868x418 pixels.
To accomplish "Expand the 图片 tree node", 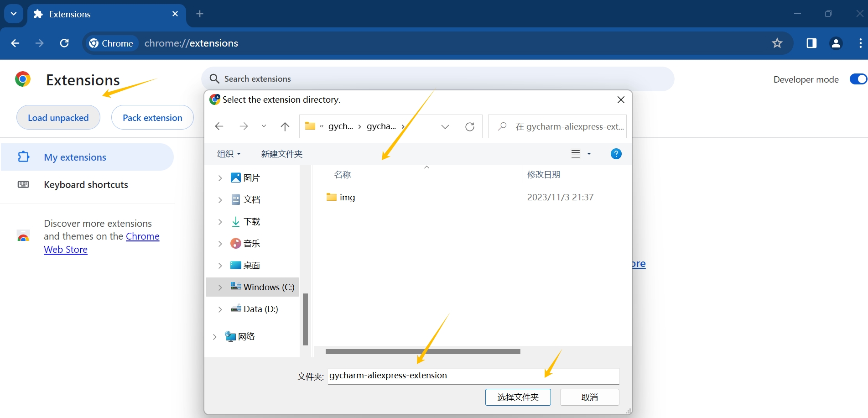I will [x=220, y=178].
